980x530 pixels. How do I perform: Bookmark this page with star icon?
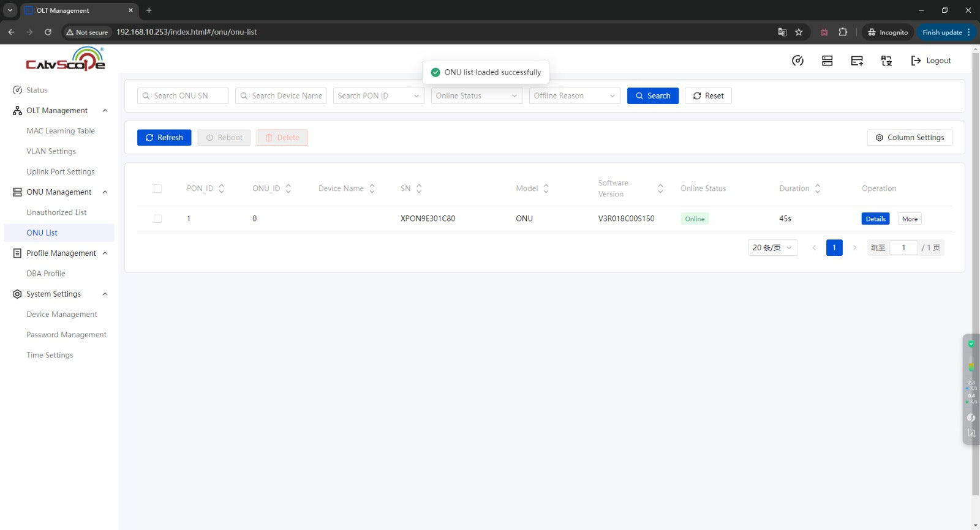(799, 32)
